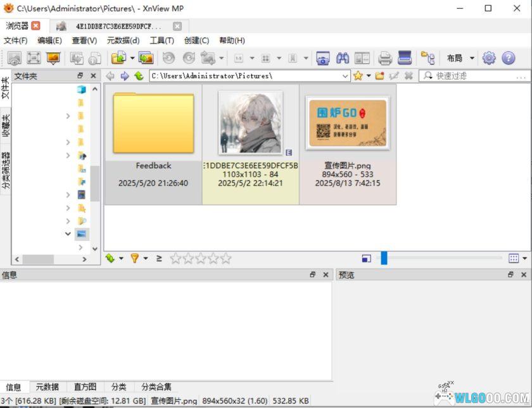Click the yellow favorite star icon

click(358, 75)
